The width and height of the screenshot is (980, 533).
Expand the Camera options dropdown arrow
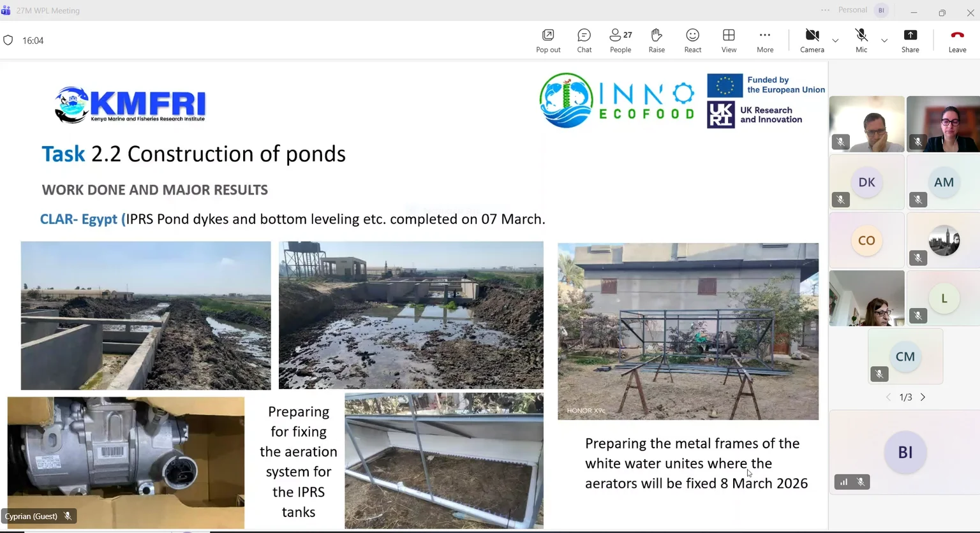click(x=835, y=40)
